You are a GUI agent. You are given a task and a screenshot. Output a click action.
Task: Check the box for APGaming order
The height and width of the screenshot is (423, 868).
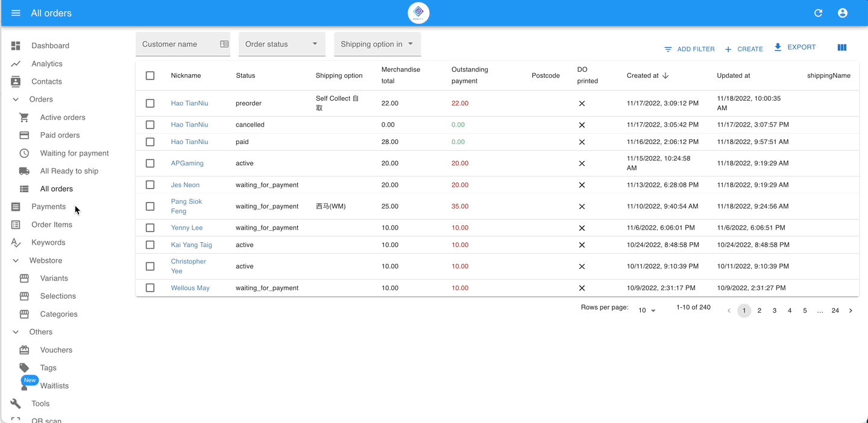(x=150, y=163)
